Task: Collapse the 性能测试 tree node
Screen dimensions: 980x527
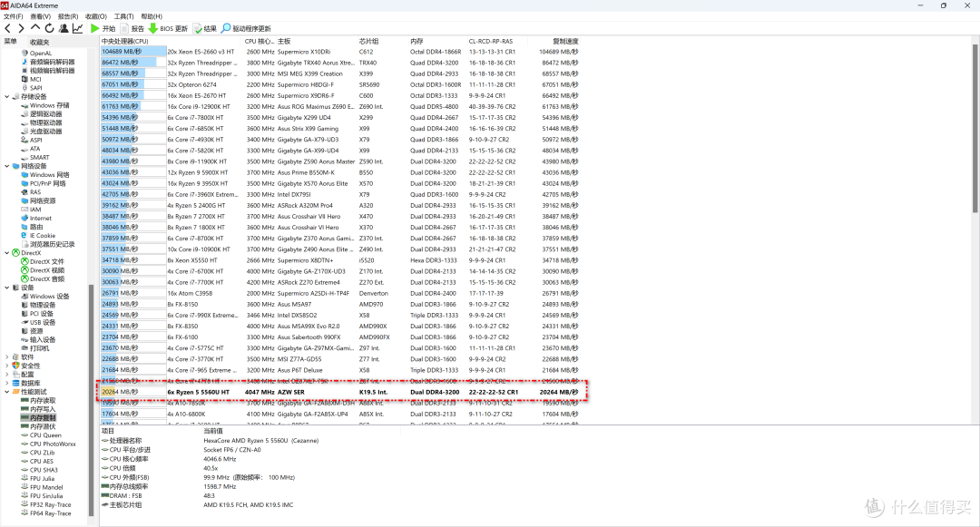Action: point(7,391)
